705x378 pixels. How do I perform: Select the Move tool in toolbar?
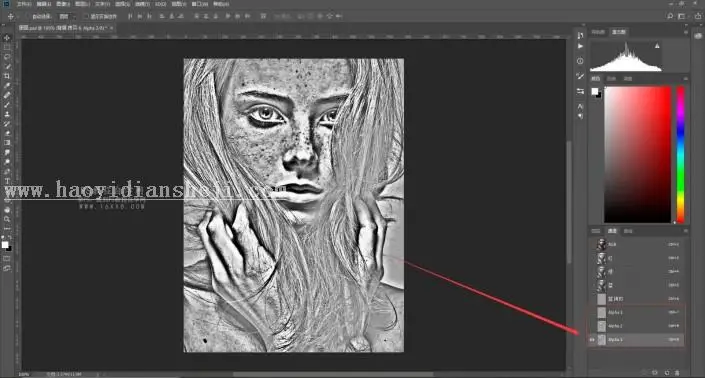click(x=7, y=38)
